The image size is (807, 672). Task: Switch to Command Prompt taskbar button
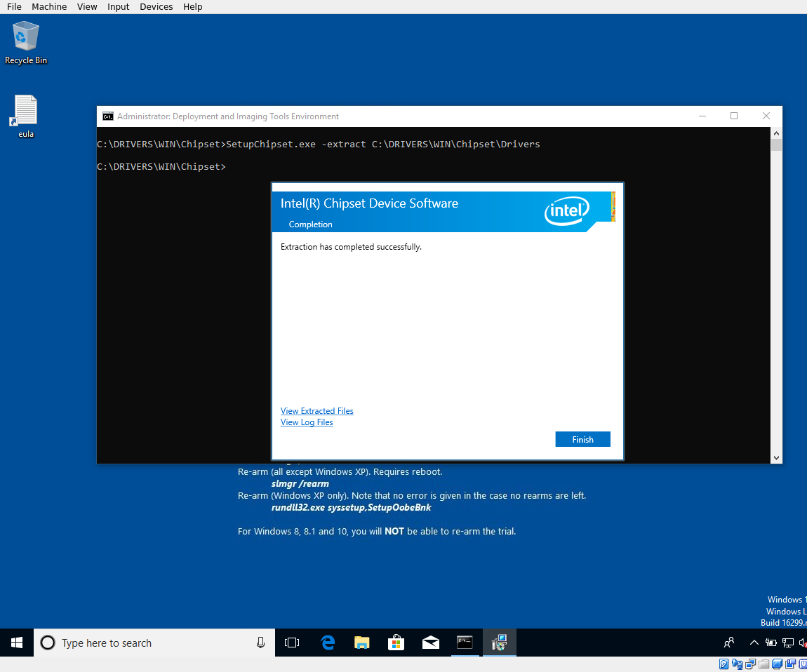pos(465,643)
